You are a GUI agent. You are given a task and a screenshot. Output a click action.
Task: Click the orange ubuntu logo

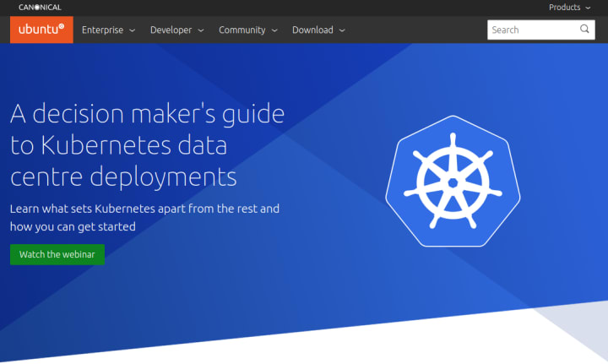click(x=41, y=30)
